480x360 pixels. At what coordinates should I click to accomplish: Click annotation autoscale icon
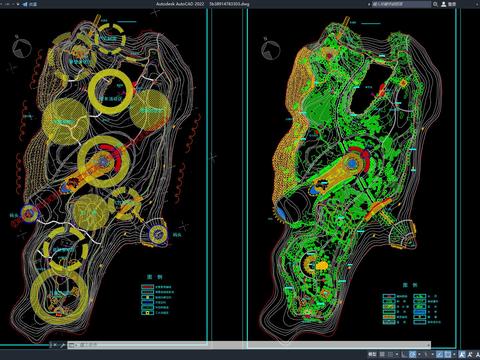click(470, 354)
